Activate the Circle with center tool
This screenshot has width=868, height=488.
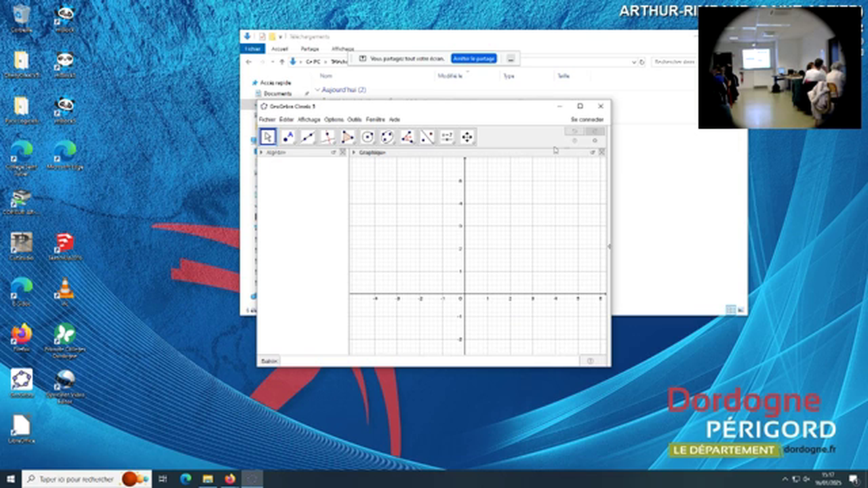tap(368, 137)
